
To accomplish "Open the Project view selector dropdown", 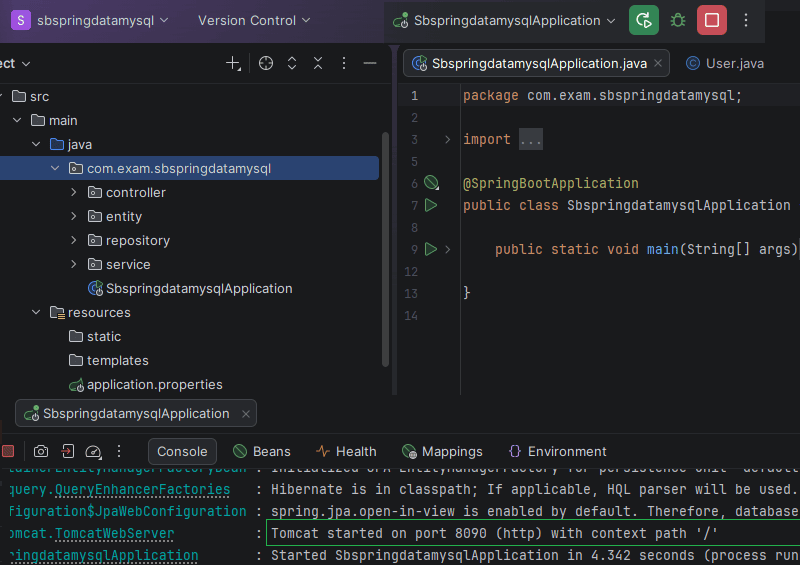I will click(15, 64).
